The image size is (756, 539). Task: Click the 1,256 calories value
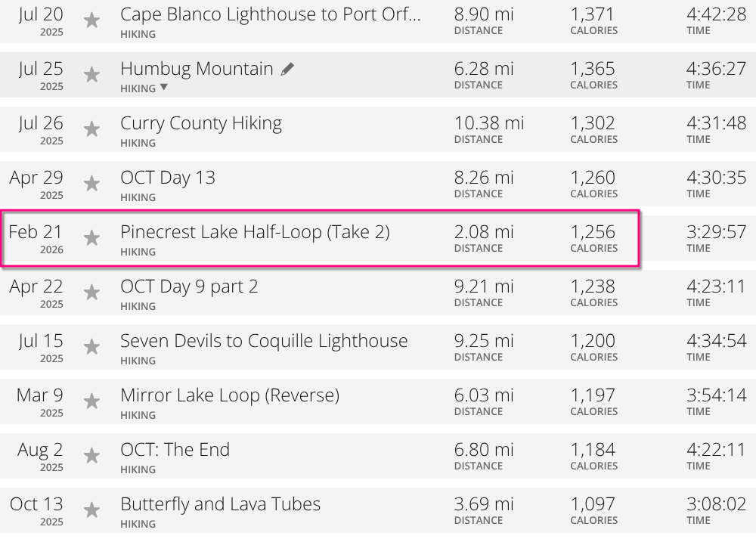click(x=593, y=232)
